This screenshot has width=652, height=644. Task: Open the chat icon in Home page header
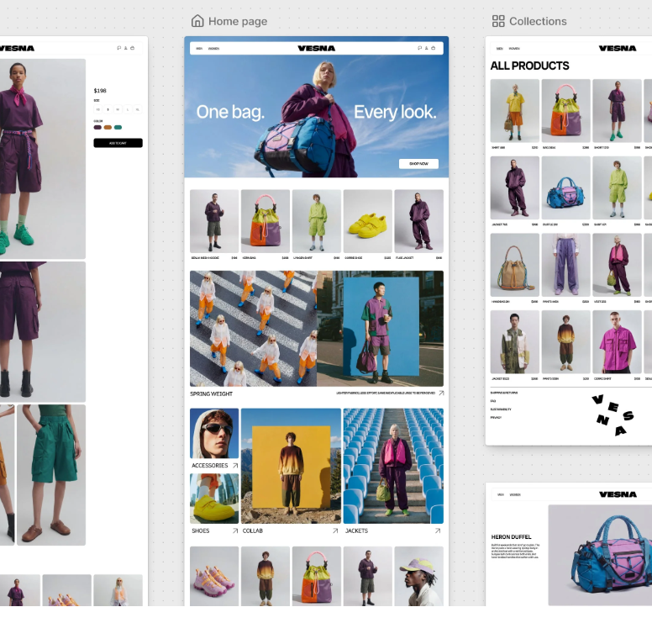419,48
